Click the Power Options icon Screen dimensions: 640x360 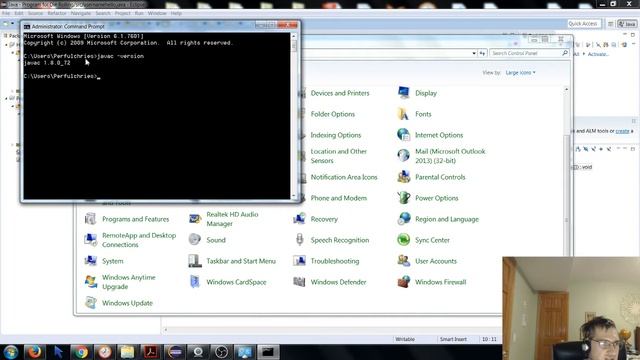404,198
